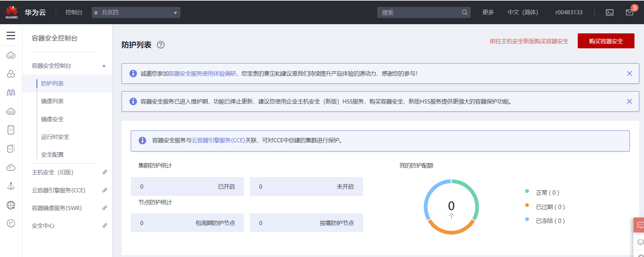
Task: Click the IP icon in left rail
Action: 11,224
